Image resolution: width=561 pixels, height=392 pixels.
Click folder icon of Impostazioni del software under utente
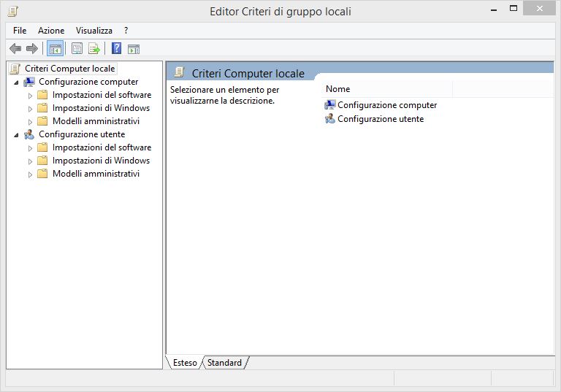42,147
